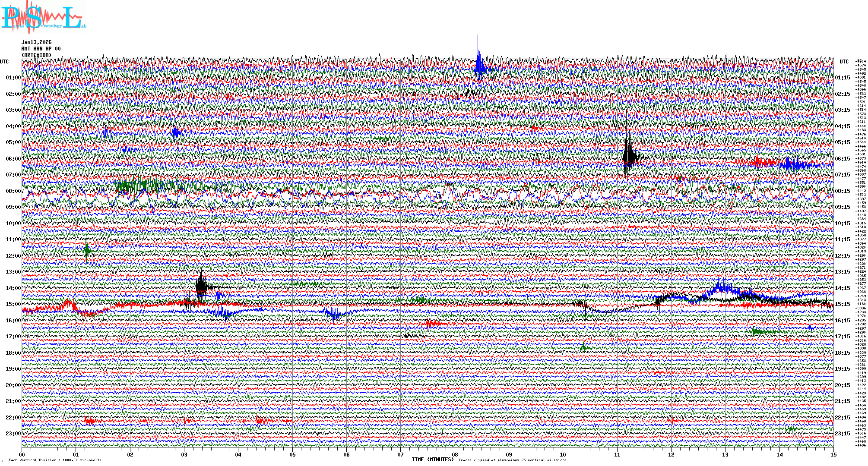Click the 01:15 time label on right
This screenshot has width=868, height=466.
[842, 78]
